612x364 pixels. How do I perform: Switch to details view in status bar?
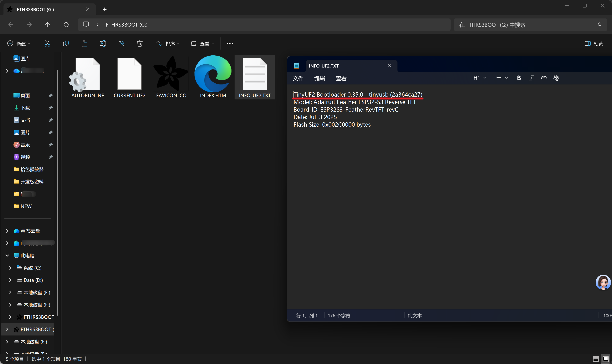tap(596, 359)
